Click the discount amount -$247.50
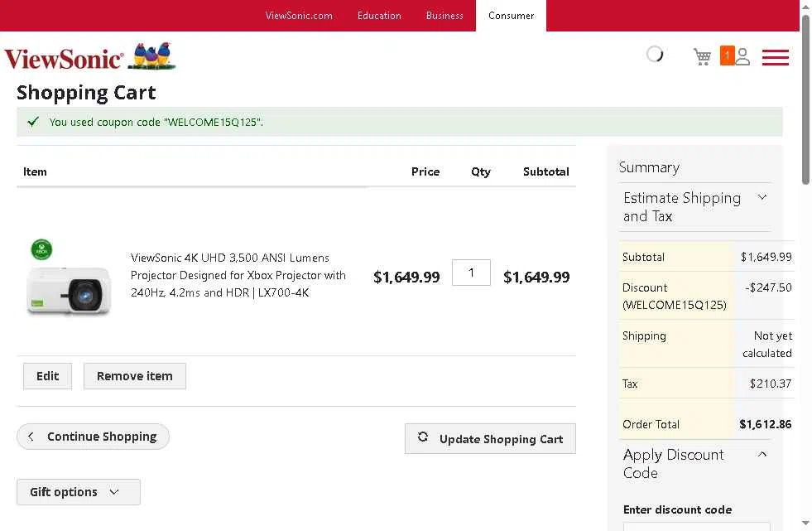812x531 pixels. click(x=768, y=287)
